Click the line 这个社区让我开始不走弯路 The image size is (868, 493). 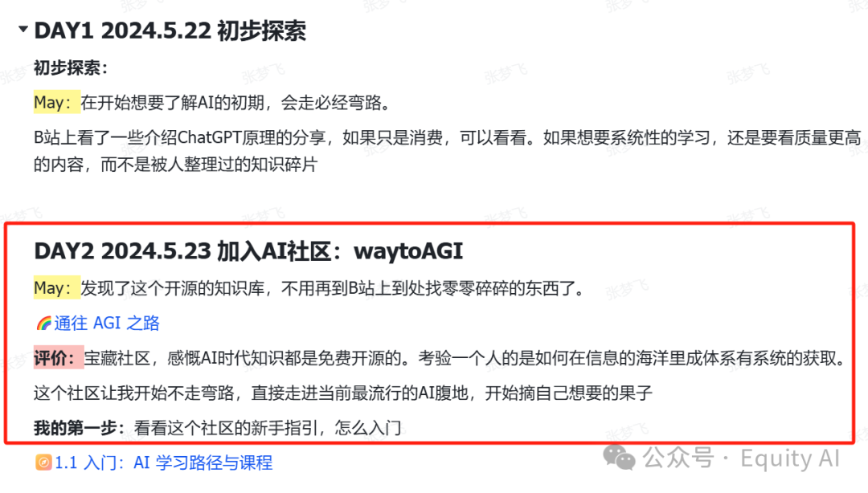(x=343, y=393)
